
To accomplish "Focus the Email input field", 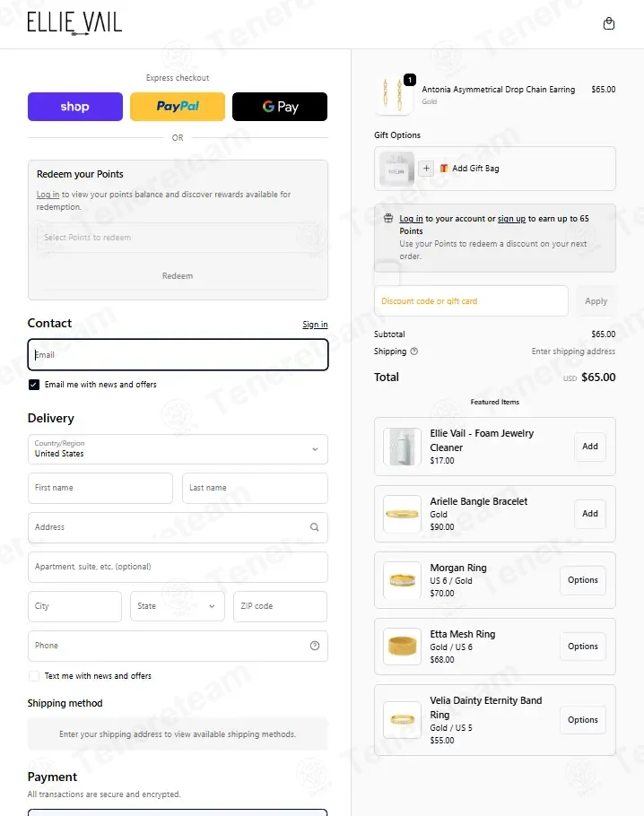I will (178, 355).
